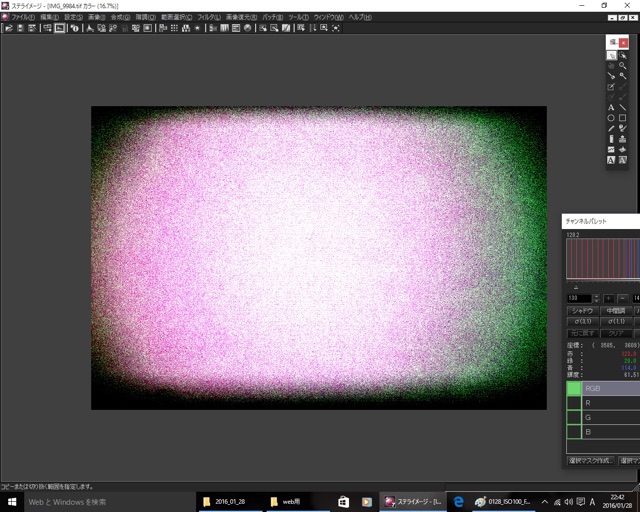
Task: Click the histogram level slider marker
Action: [575, 288]
